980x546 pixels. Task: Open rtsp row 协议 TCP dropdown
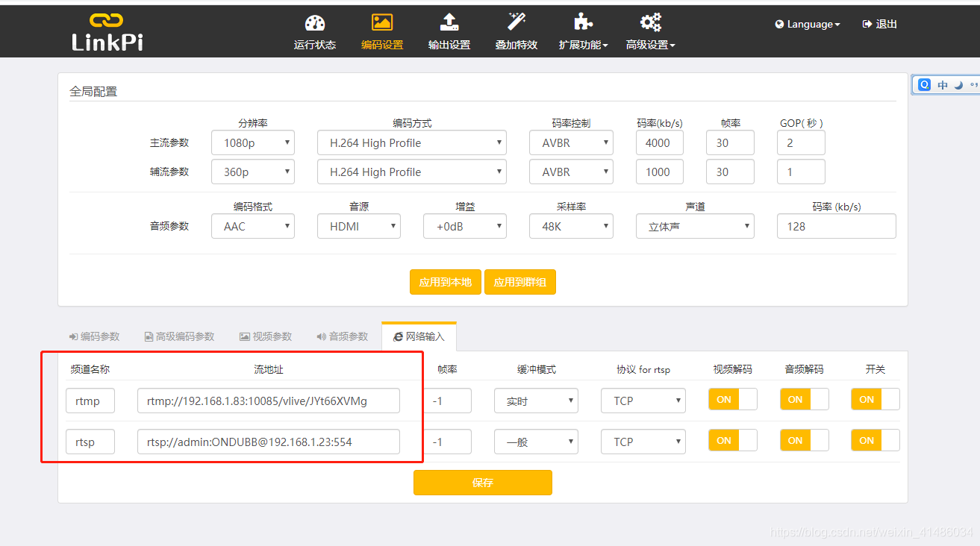point(643,442)
